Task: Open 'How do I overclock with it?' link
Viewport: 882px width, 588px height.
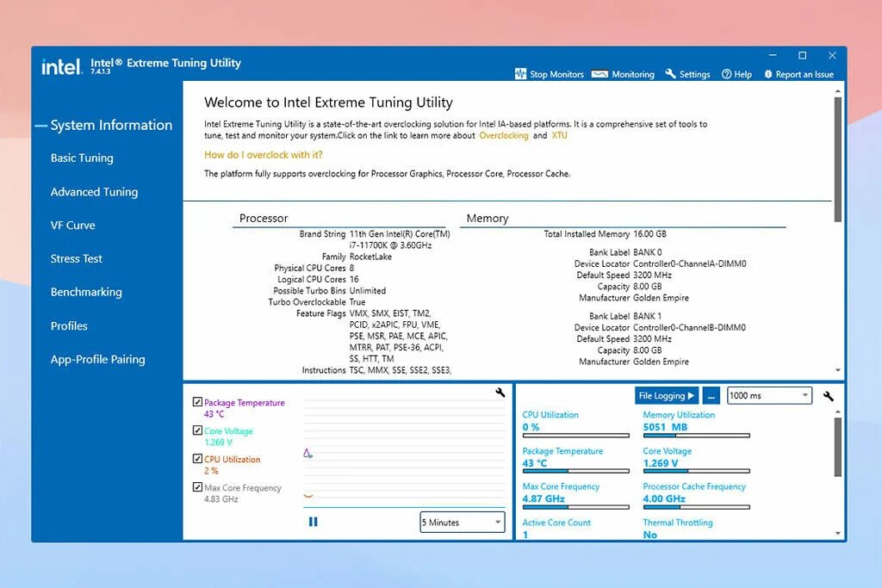Action: (264, 155)
